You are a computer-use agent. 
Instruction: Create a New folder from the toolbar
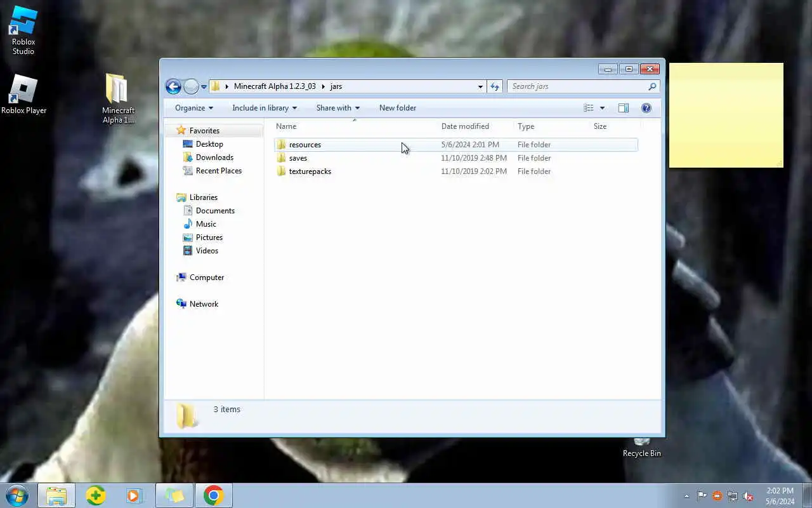point(398,108)
